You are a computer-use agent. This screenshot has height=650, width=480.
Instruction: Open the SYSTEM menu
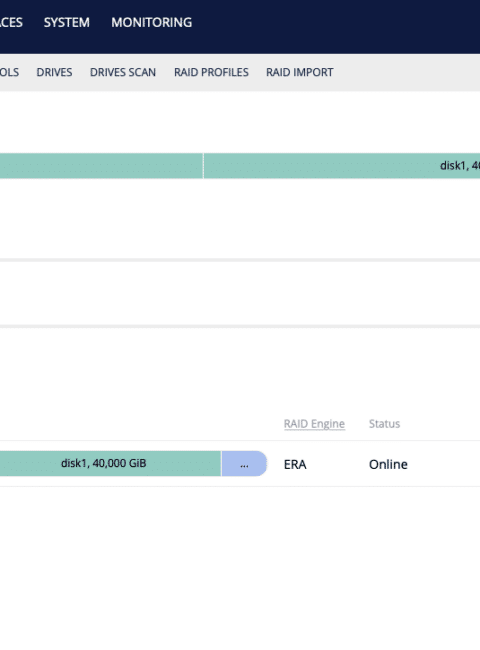point(66,22)
